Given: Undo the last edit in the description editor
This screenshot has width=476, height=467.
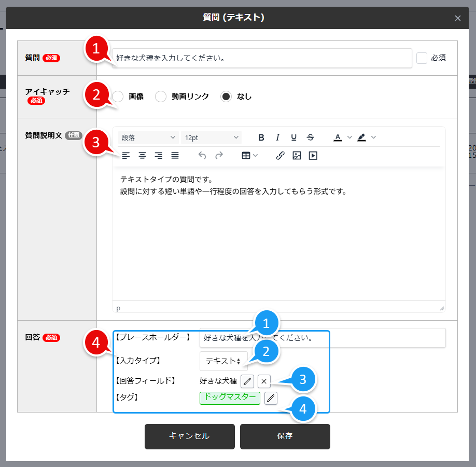Looking at the screenshot, I should tap(202, 155).
